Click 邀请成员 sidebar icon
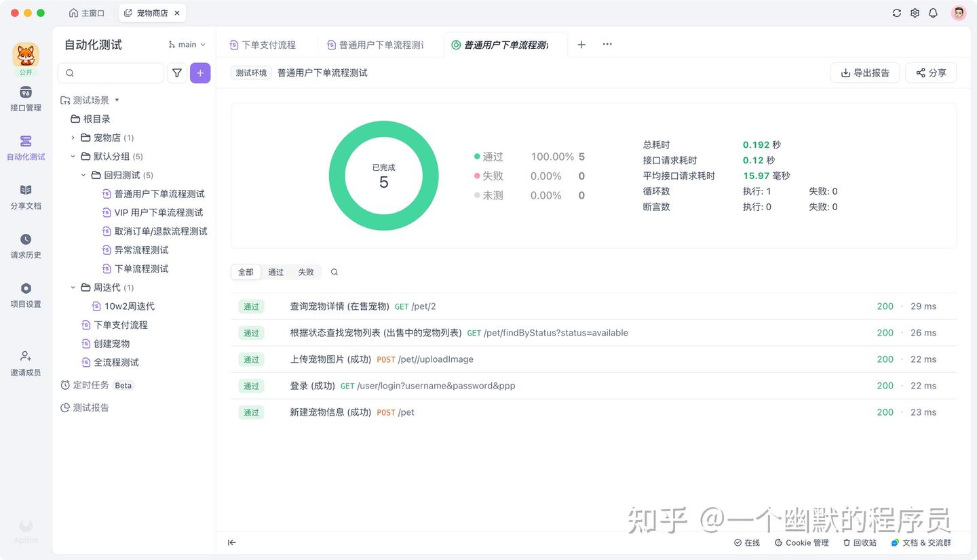Viewport: 977px width, 560px height. (26, 363)
